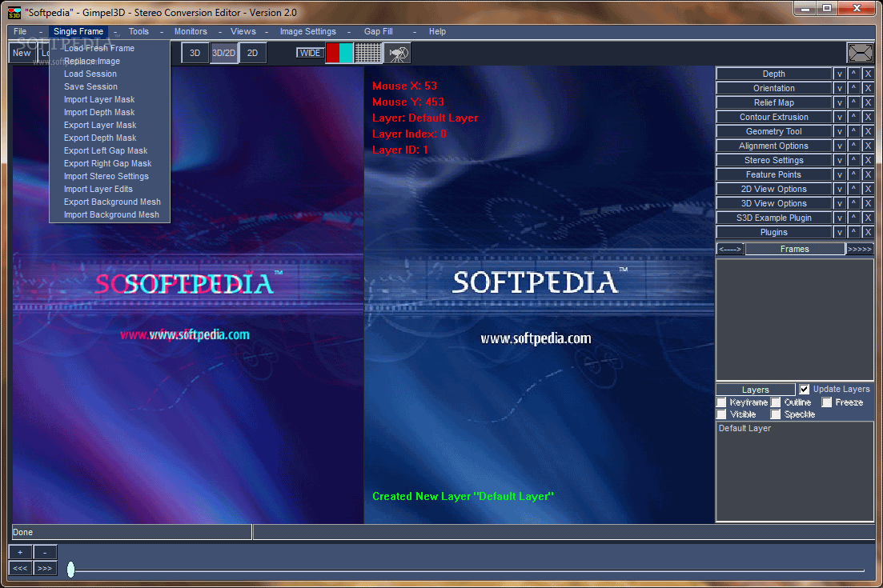
Task: Open the Monitors menu
Action: pyautogui.click(x=191, y=31)
